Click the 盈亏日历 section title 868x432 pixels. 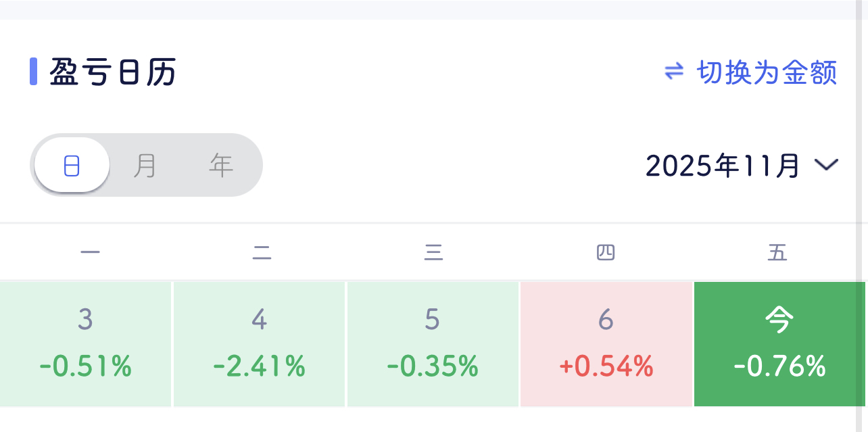112,72
